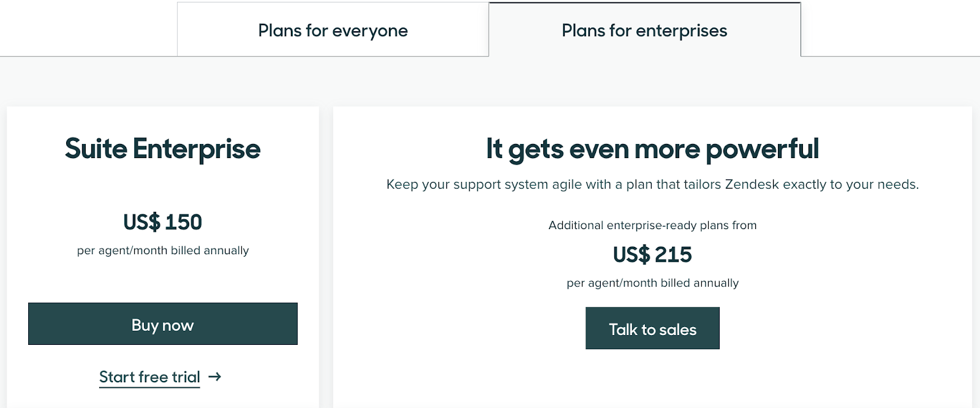Click the word 'Enterprise' in the left heading
The height and width of the screenshot is (408, 980).
(197, 149)
